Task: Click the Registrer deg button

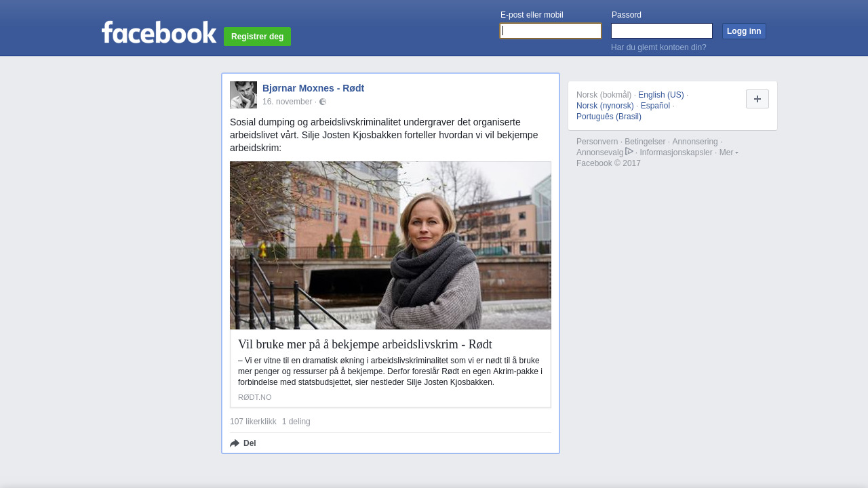Action: point(257,37)
